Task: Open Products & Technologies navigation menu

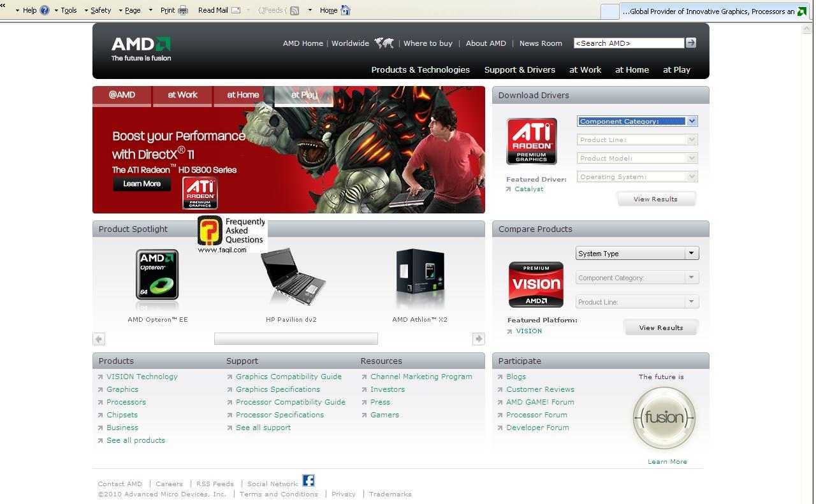Action: pos(420,70)
